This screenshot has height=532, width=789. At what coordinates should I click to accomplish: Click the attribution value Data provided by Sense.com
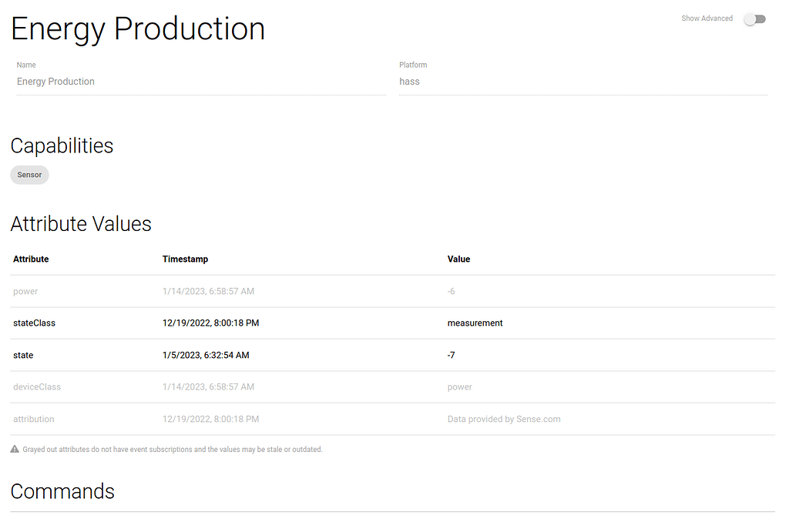[x=504, y=419]
